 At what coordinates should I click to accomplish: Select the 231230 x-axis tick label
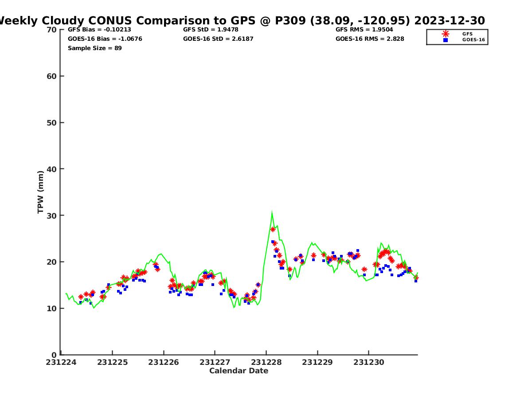click(368, 362)
